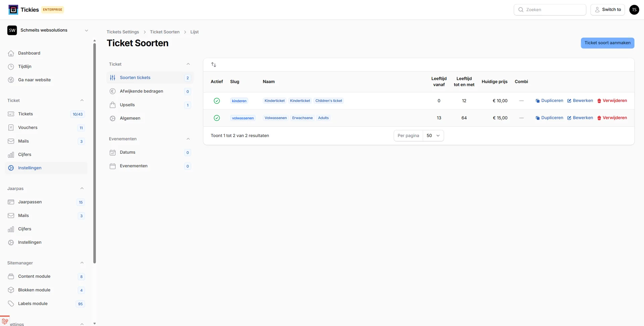Click the Cijfers chart icon under Ticket
This screenshot has height=326, width=644.
tap(11, 155)
